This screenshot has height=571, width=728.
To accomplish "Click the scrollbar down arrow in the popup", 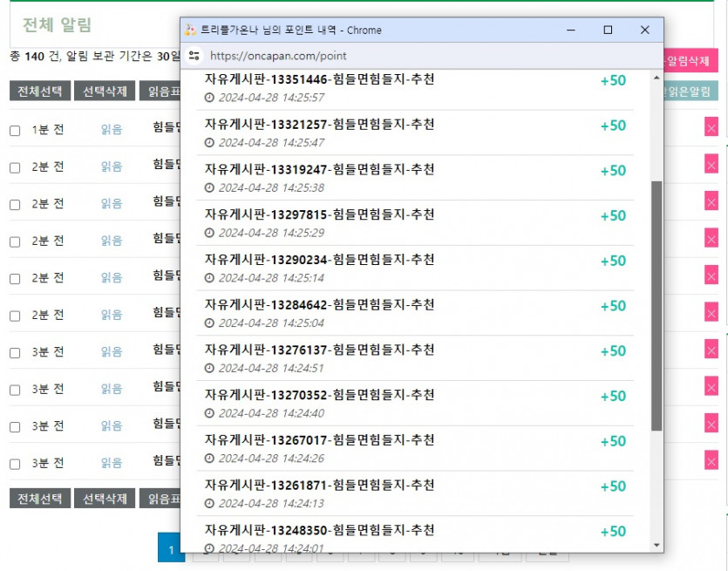I will click(657, 546).
